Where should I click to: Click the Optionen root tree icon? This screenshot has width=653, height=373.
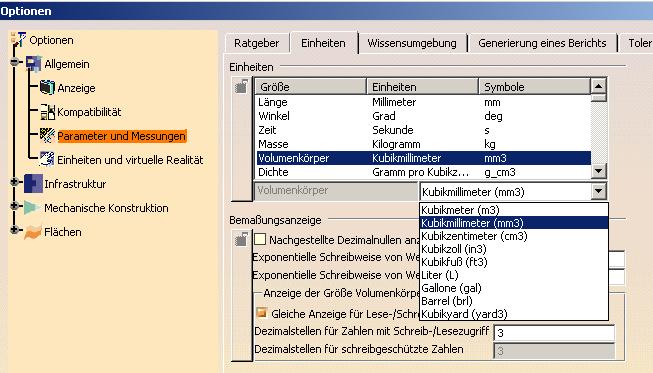(18, 40)
